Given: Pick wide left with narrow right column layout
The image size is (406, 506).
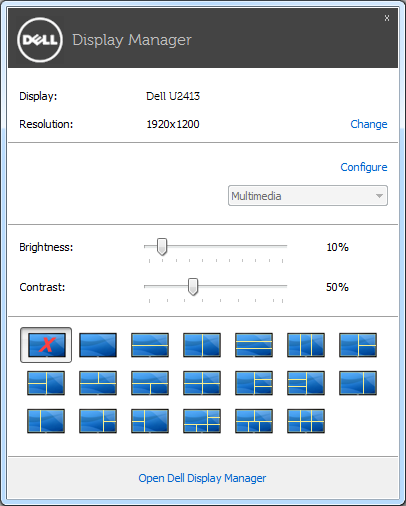Looking at the screenshot, I should click(358, 383).
